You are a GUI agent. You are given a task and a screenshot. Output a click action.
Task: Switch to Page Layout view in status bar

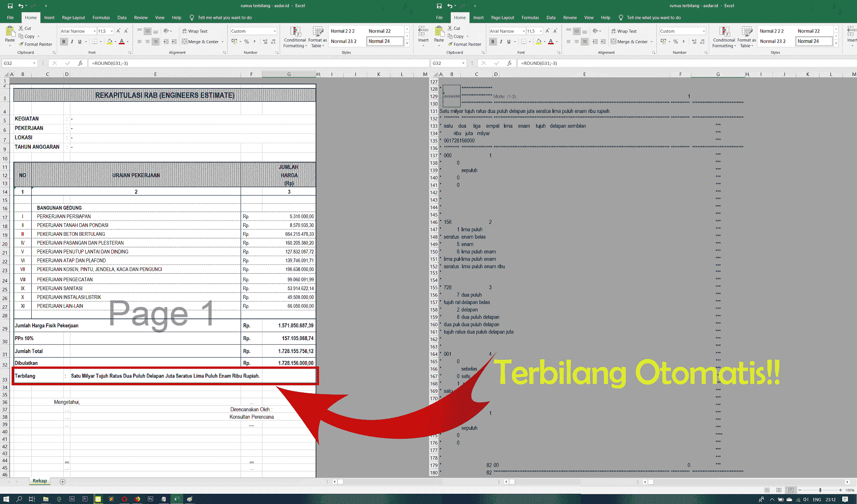click(x=779, y=490)
